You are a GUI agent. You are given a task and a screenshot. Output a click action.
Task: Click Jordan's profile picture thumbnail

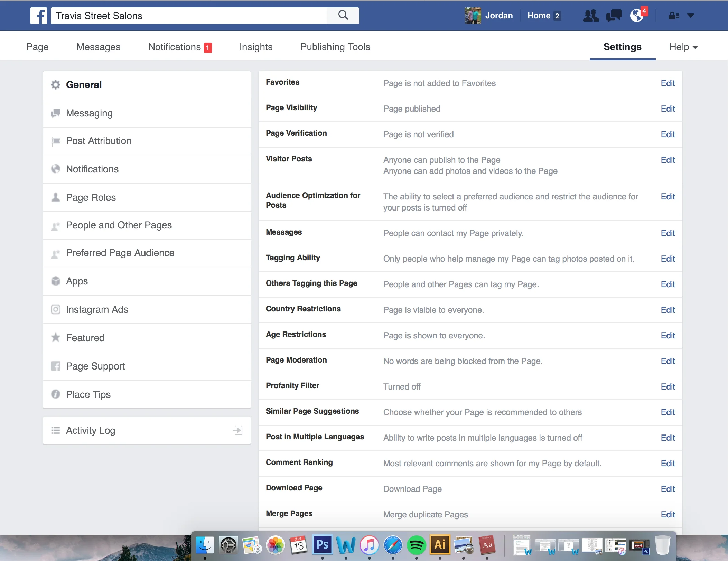tap(473, 16)
